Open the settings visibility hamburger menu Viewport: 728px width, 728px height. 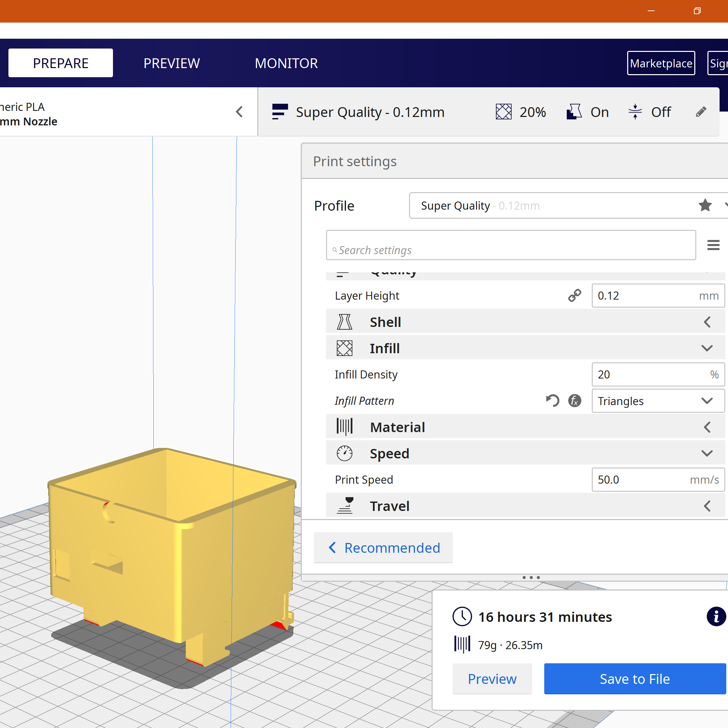point(713,245)
